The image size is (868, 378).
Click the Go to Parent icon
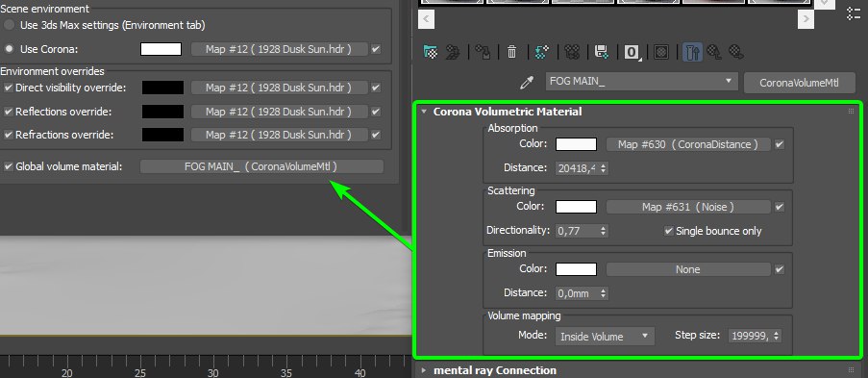tap(714, 52)
